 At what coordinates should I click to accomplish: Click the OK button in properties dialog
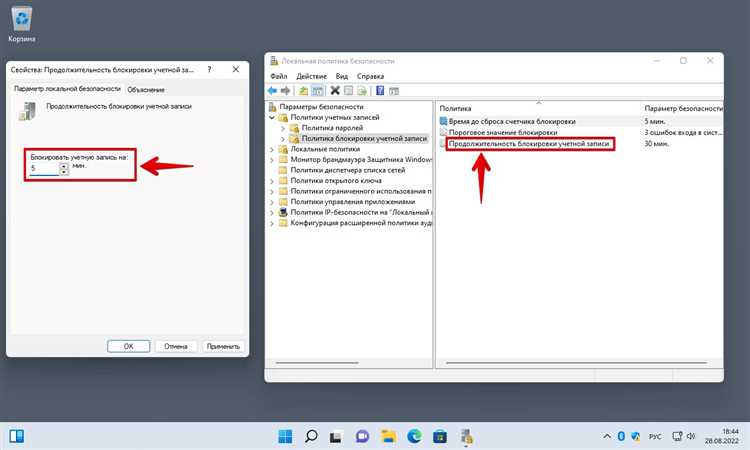point(129,346)
